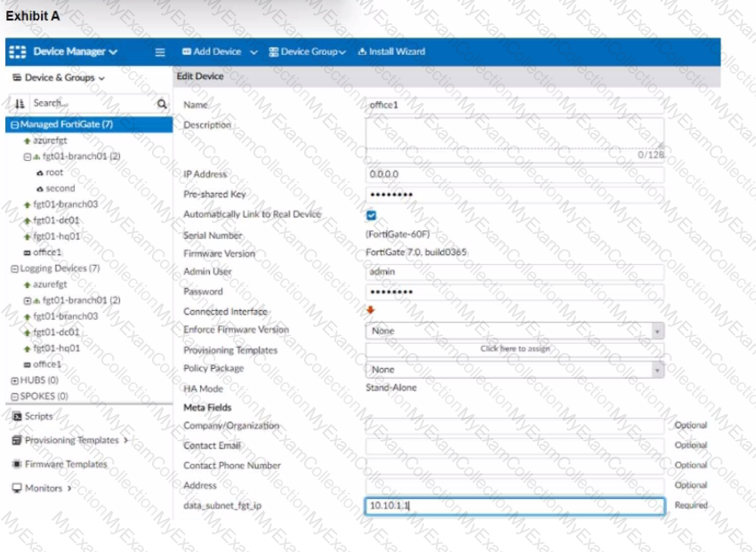Select fgt01-branch03 under Managed FortiGate

(65, 204)
